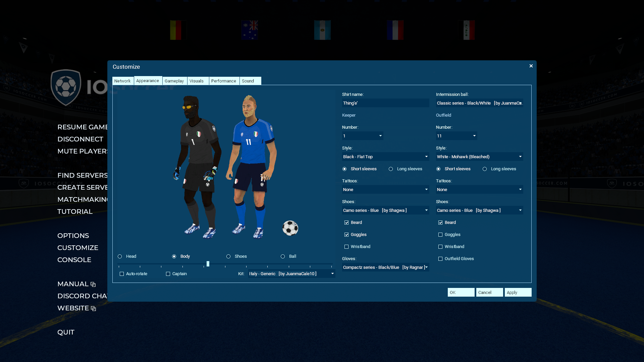Click the soccer ball preview model
This screenshot has width=644, height=362.
(x=290, y=228)
